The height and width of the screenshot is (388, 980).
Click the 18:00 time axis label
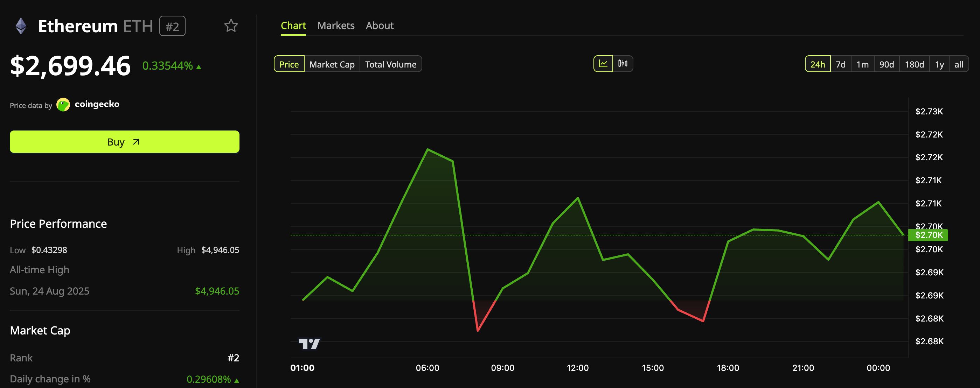728,368
